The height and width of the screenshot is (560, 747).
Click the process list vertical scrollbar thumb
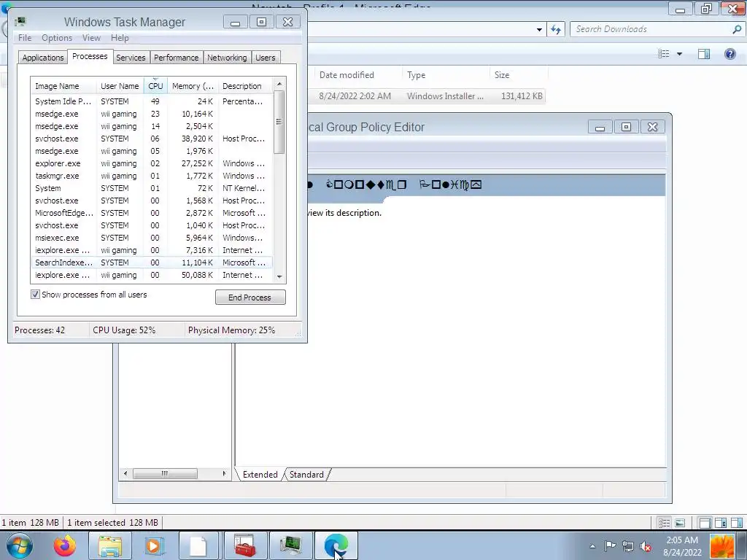pos(279,122)
